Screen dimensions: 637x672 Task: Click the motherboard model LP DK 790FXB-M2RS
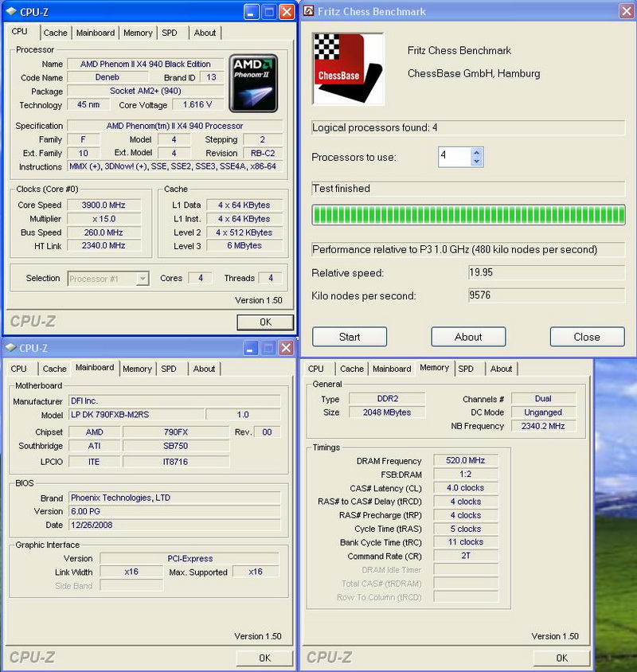136,415
